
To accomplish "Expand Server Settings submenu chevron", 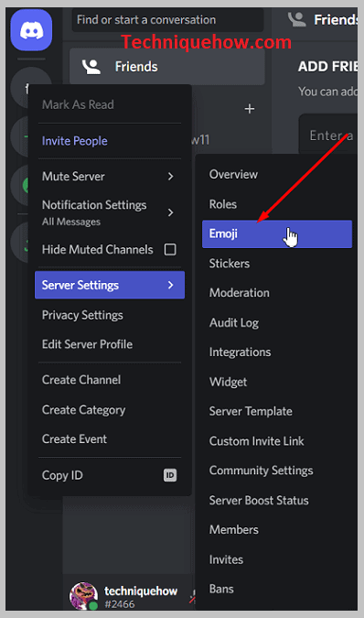I will [170, 285].
